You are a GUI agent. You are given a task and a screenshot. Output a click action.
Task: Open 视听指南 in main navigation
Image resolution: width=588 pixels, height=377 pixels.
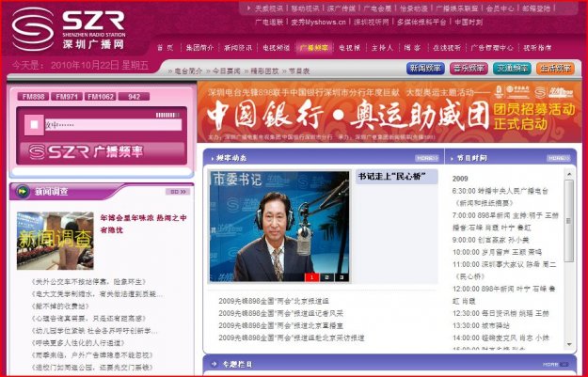(537, 48)
